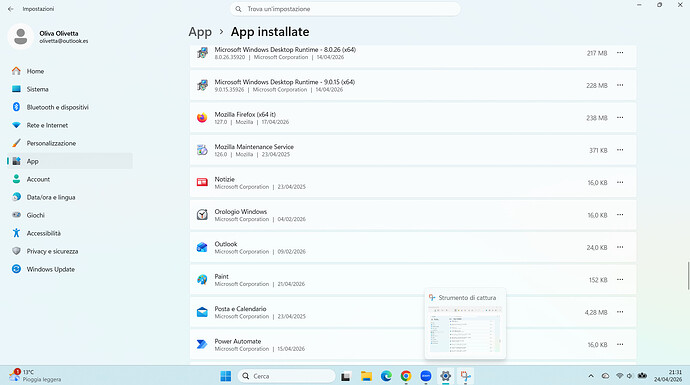
Task: Open the three-dot menu for Outlook
Action: [x=620, y=247]
